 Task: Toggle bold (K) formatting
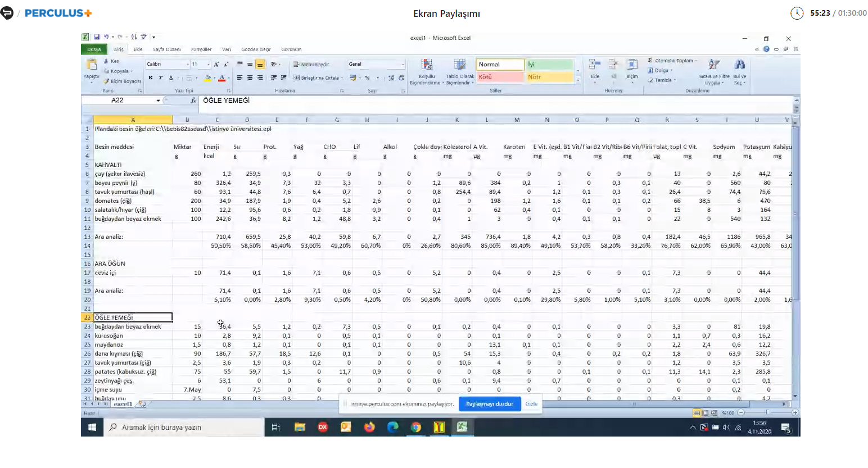pos(151,78)
